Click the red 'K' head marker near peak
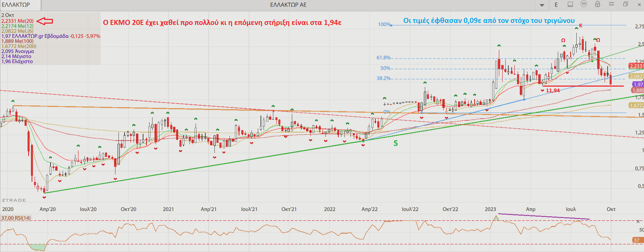The width and height of the screenshot is (644, 252). (x=581, y=26)
